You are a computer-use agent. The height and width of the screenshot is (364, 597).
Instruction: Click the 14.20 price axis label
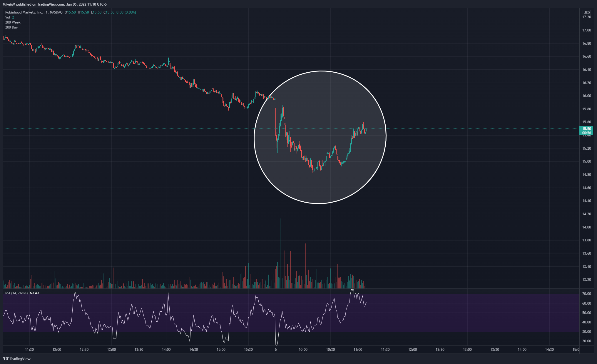click(x=586, y=214)
